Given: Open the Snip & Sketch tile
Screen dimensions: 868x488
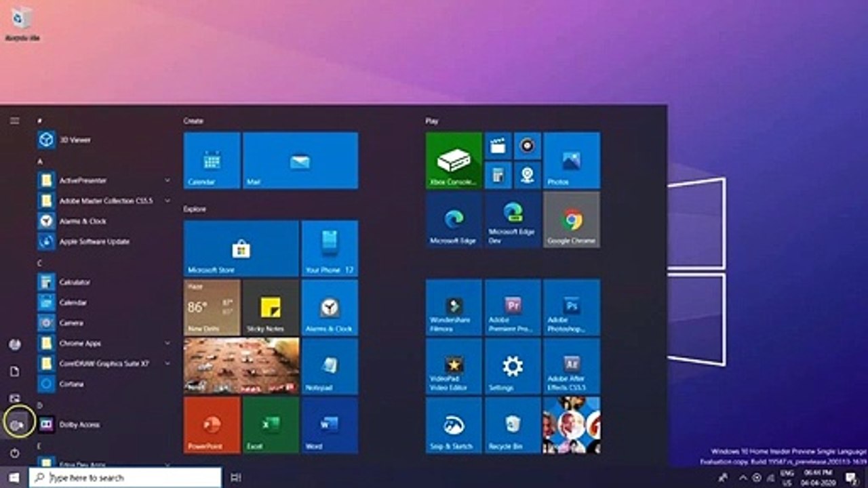Looking at the screenshot, I should pyautogui.click(x=454, y=425).
